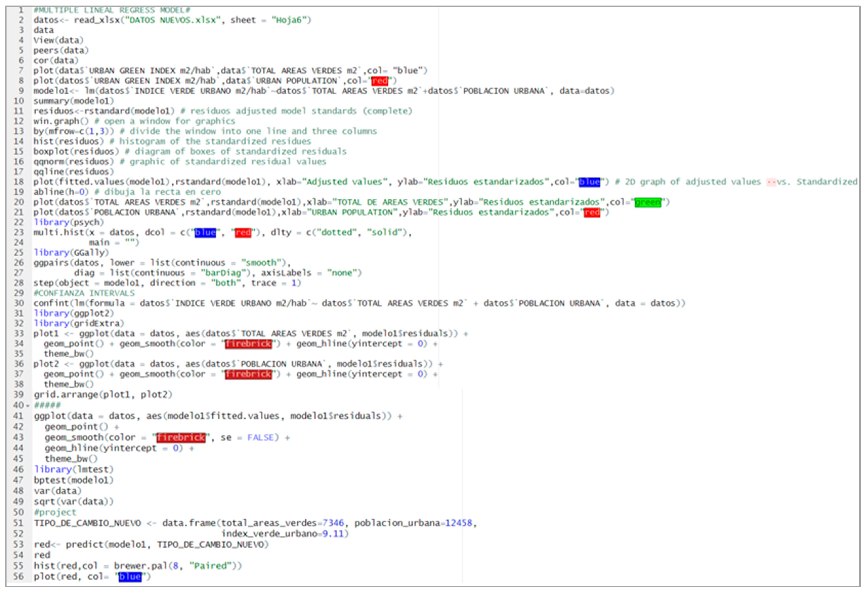Click the green color highlight on line 20
Viewport: 868px width, 591px height.
648,202
